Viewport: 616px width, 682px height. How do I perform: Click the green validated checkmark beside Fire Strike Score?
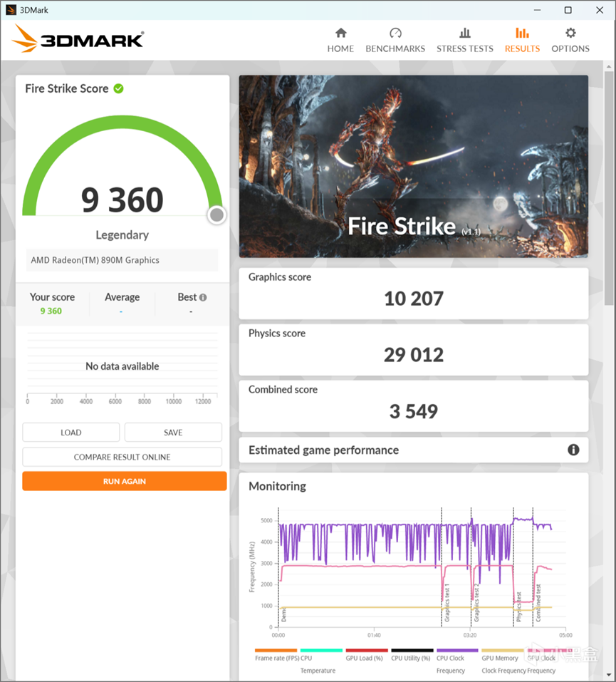point(118,89)
